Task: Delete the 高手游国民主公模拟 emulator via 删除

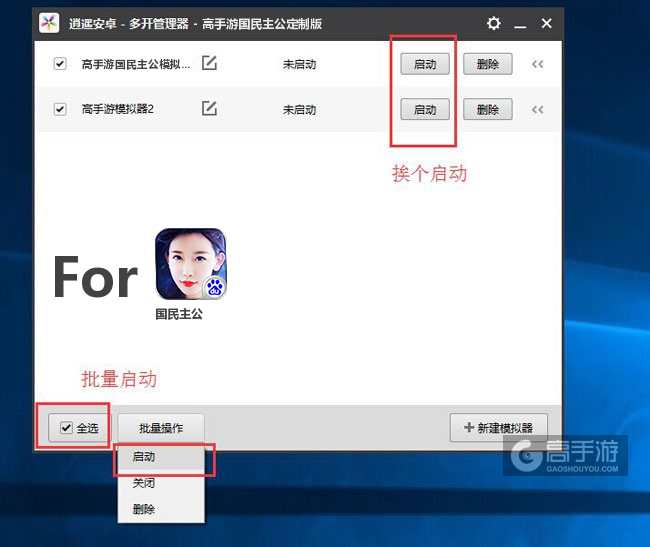Action: point(488,64)
